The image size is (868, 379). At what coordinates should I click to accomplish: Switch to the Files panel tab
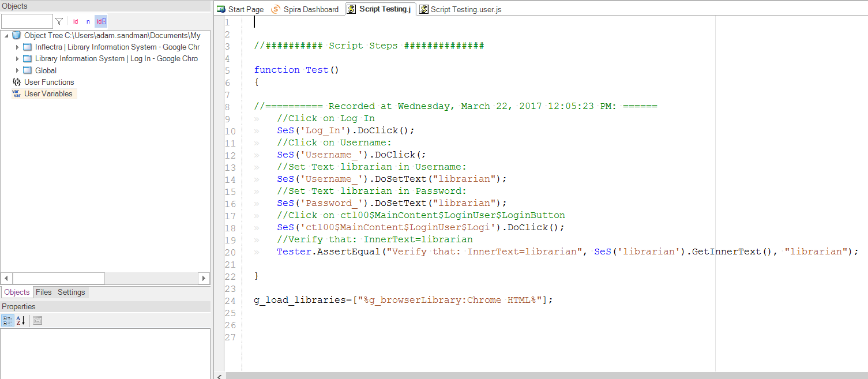click(44, 292)
